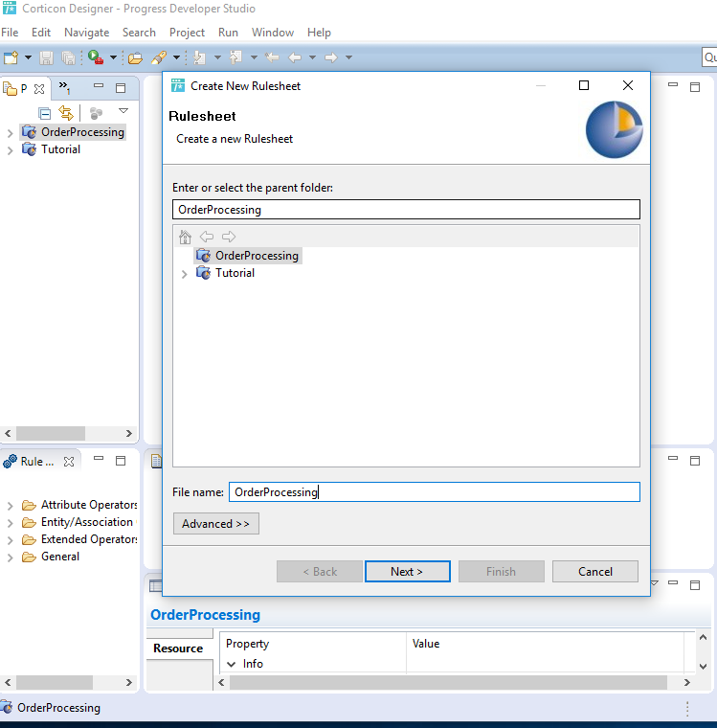
Task: Select Tutorial folder in the dialog tree
Action: [x=235, y=273]
